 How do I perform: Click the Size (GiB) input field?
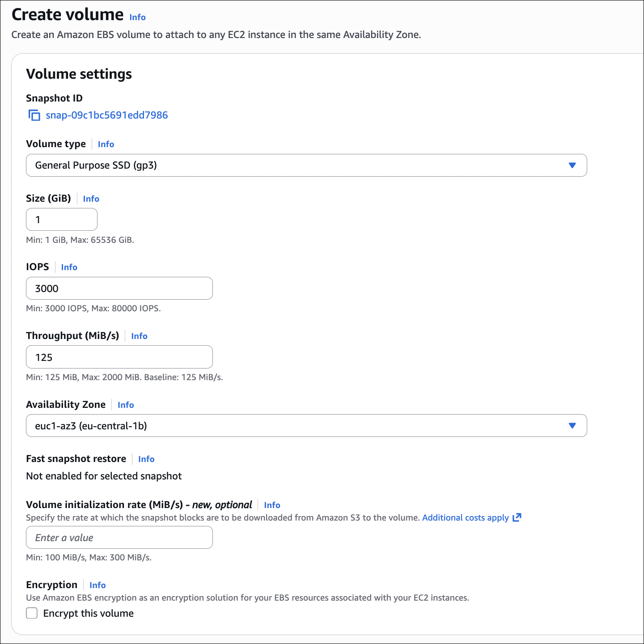pos(62,220)
